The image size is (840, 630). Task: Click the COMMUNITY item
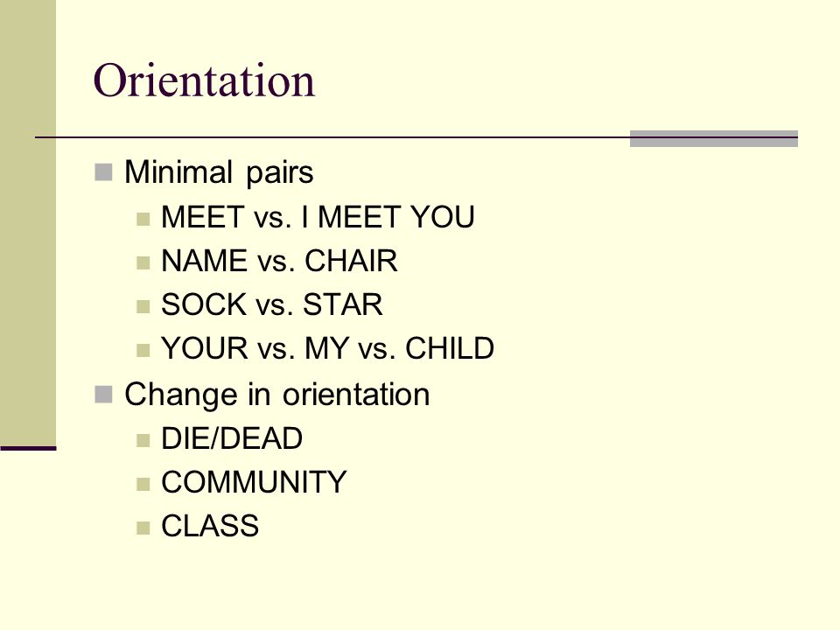[x=254, y=482]
